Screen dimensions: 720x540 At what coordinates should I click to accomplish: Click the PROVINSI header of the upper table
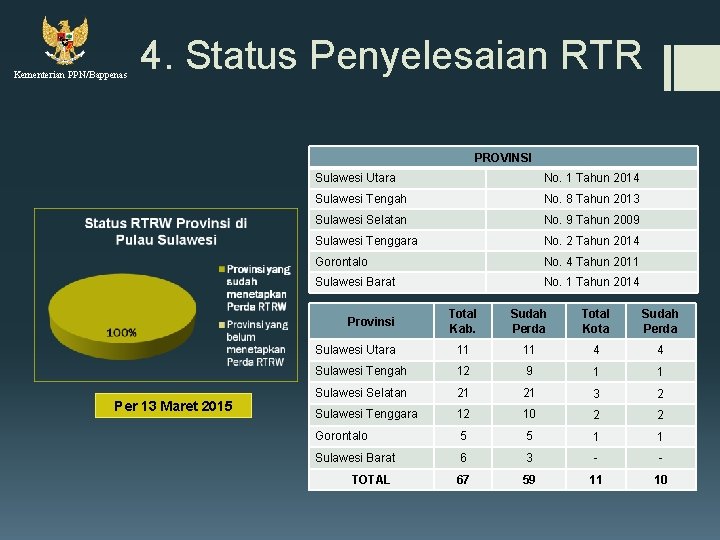[x=503, y=158]
